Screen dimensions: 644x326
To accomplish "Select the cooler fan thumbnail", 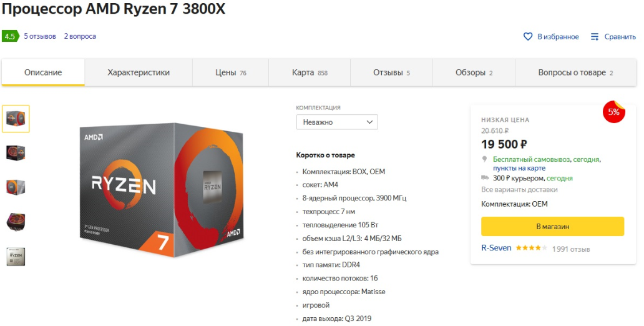I will (16, 222).
